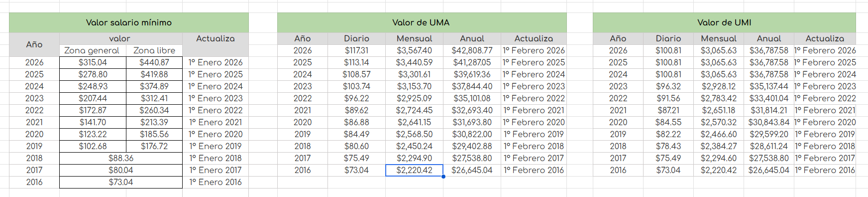
Task: Select the Valor de UMA header cell
Action: pyautogui.click(x=422, y=22)
